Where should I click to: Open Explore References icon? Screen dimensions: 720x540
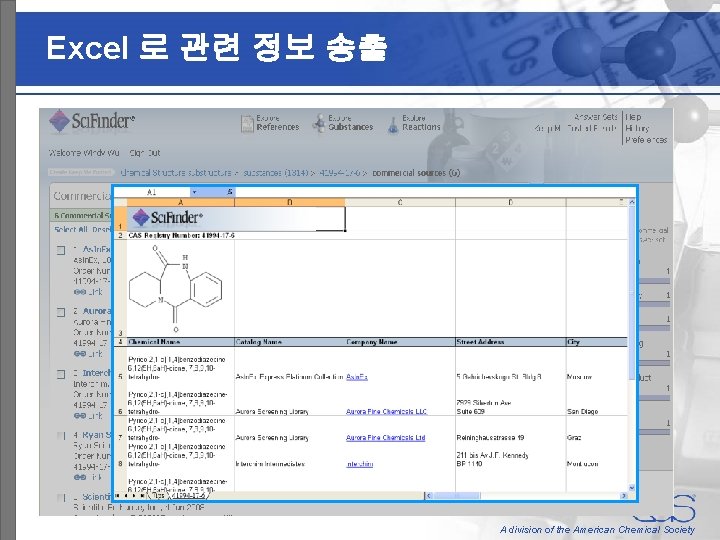click(x=247, y=124)
